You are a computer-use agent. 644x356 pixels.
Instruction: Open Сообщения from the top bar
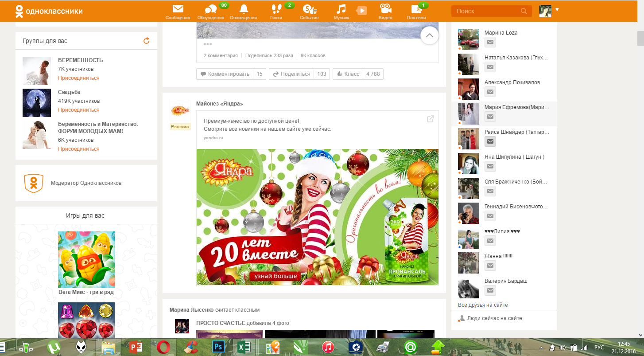tap(178, 12)
